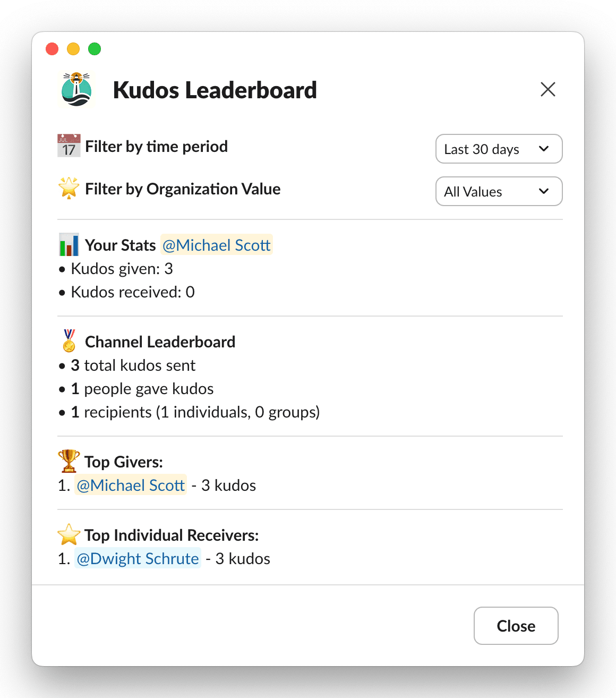Click the star icon for Organization Value filter
The image size is (616, 698).
(x=68, y=188)
